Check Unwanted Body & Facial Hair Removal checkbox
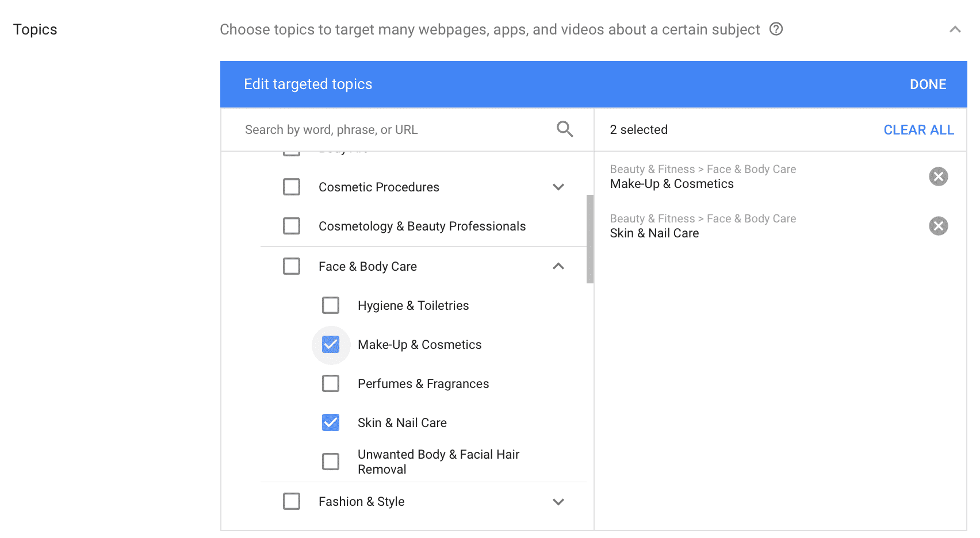 pyautogui.click(x=331, y=462)
